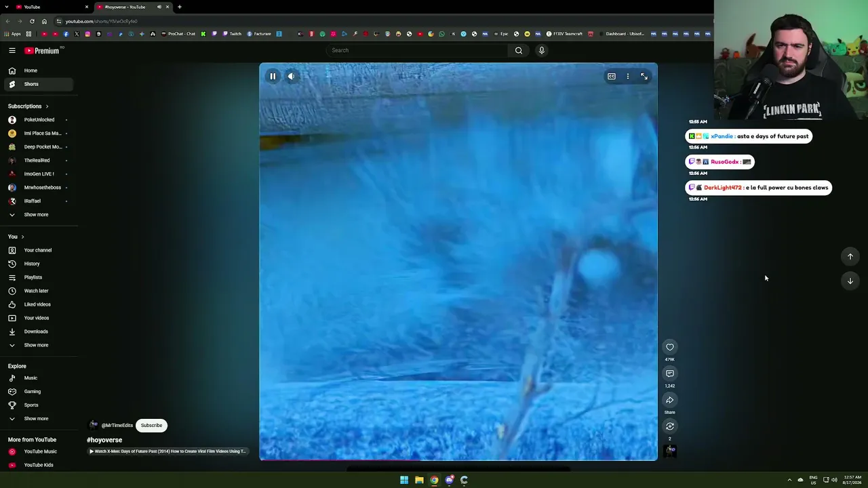Mute the Shorts video volume

(291, 77)
